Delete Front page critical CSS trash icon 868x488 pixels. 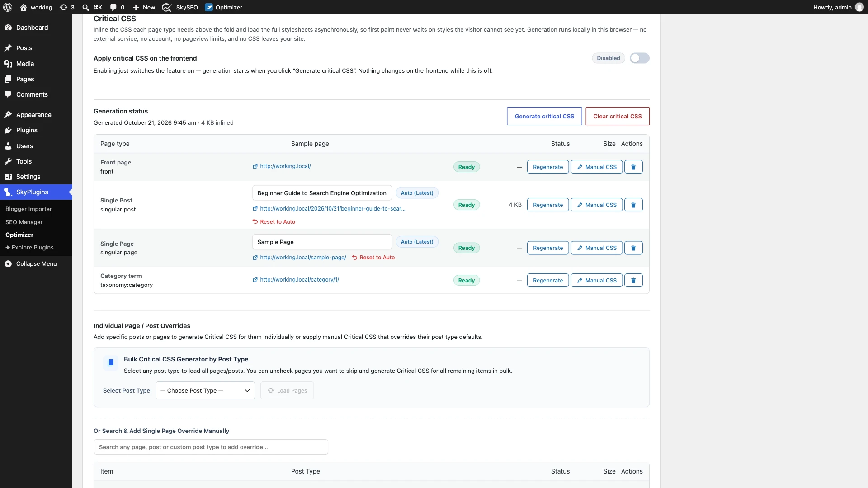[x=633, y=167]
